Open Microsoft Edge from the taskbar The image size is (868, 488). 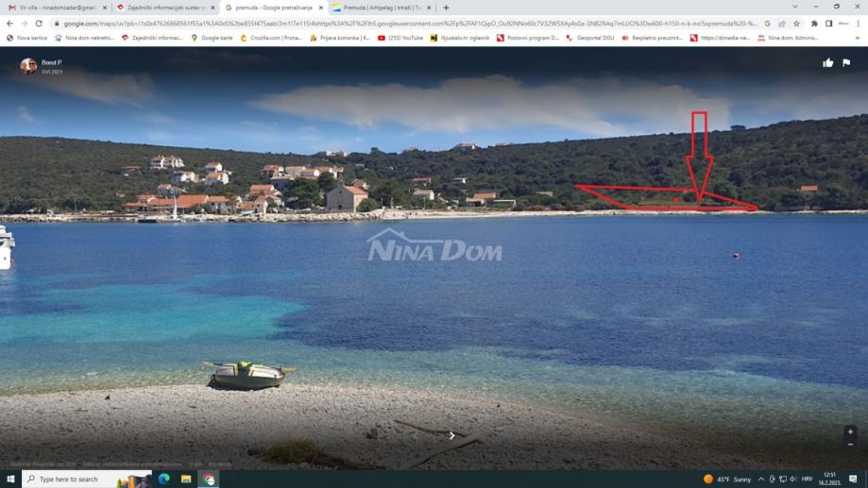pos(163,480)
